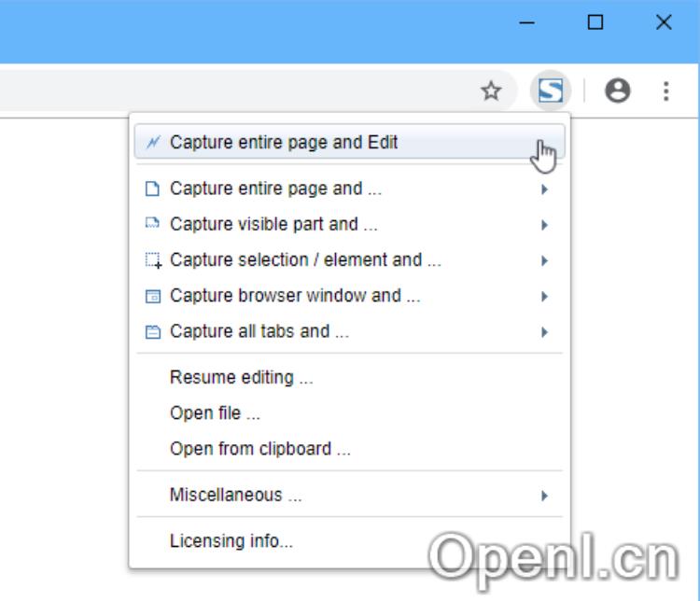Expand the Capture visible part submenu arrow

pyautogui.click(x=544, y=225)
